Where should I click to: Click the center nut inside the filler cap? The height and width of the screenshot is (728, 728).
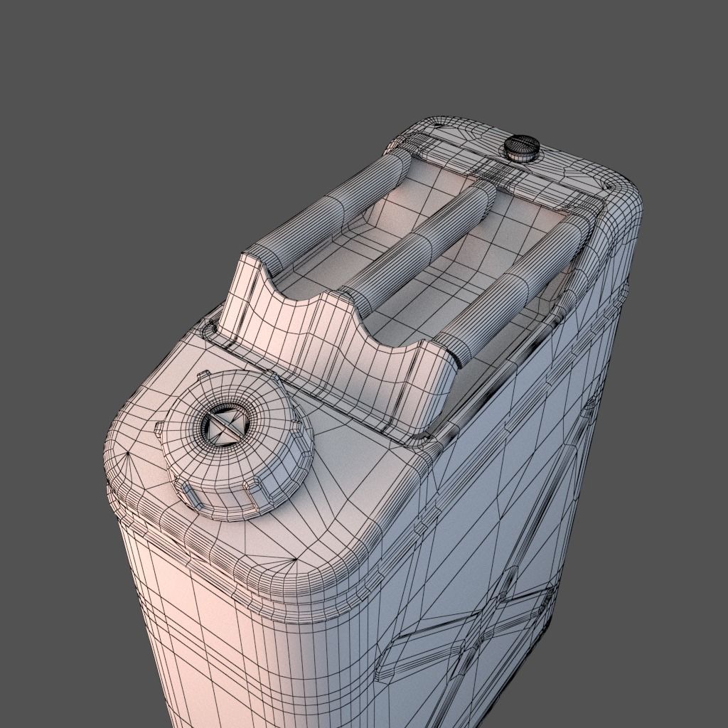pos(227,426)
